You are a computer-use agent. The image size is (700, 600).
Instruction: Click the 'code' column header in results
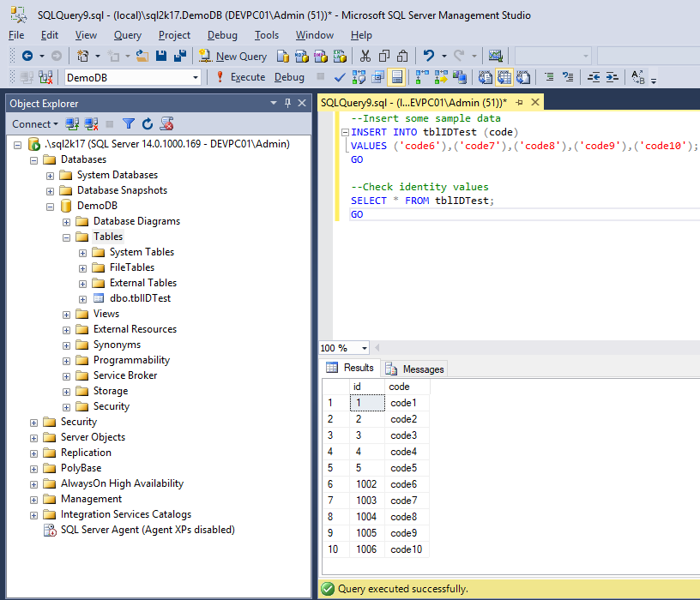pyautogui.click(x=407, y=387)
